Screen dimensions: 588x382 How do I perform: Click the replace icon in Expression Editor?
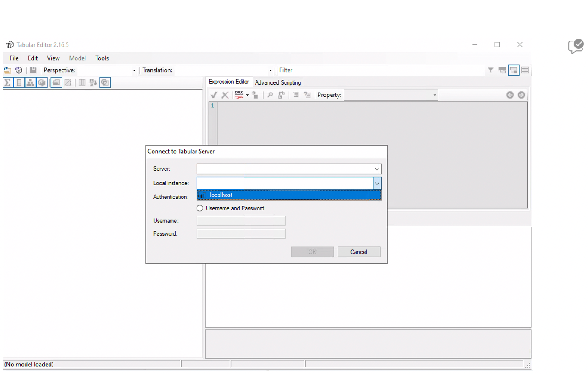[x=281, y=95]
